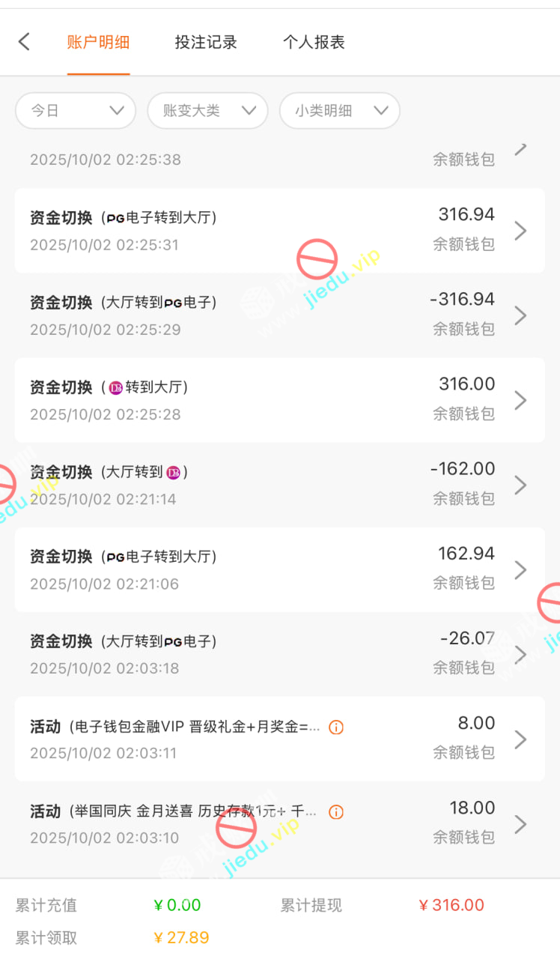Open the 个人报表 tab

point(314,42)
